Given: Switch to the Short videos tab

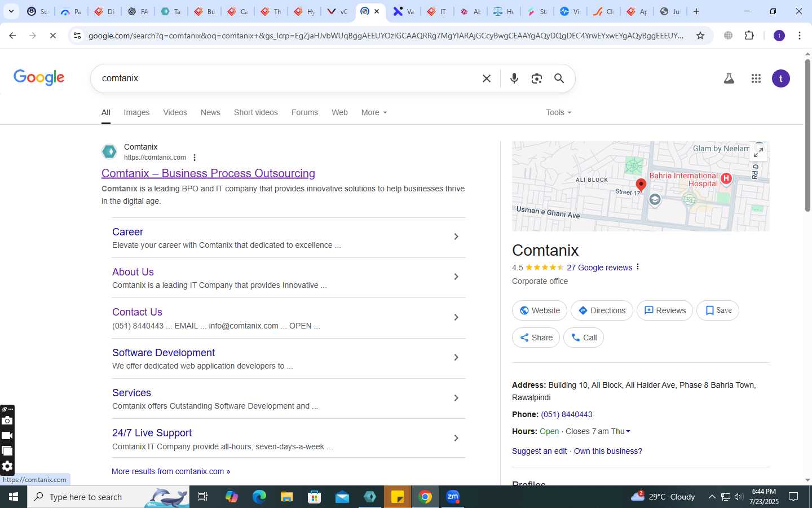Looking at the screenshot, I should click(256, 112).
